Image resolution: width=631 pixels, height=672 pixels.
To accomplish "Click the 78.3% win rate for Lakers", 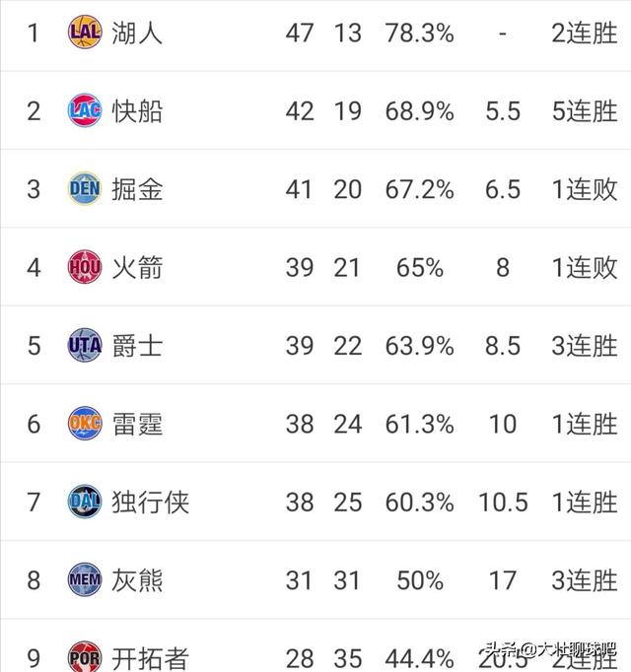I will tap(420, 33).
